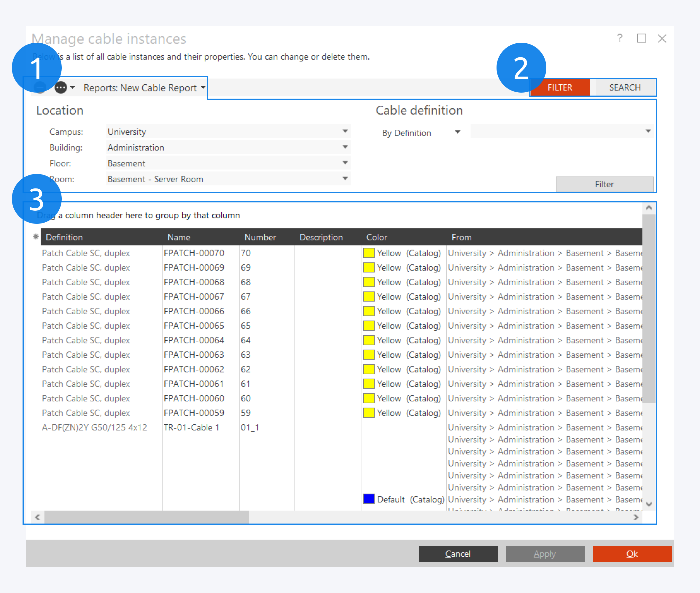This screenshot has height=593, width=700.
Task: Click the grid column chooser asterisk icon
Action: point(36,237)
